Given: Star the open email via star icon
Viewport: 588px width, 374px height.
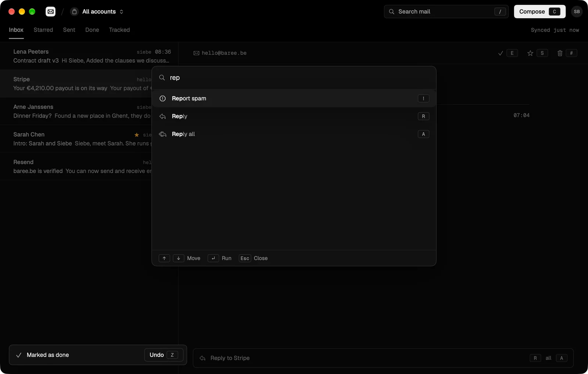Looking at the screenshot, I should 530,53.
